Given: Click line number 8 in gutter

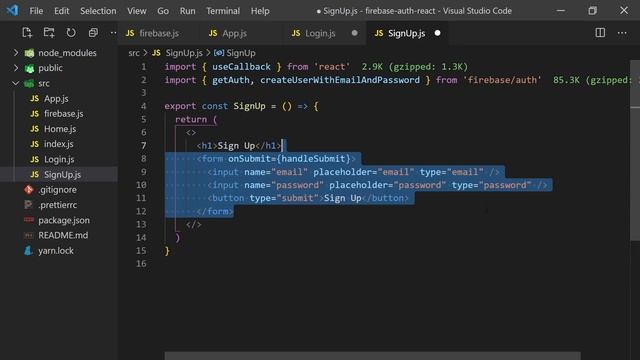Looking at the screenshot, I should [144, 158].
